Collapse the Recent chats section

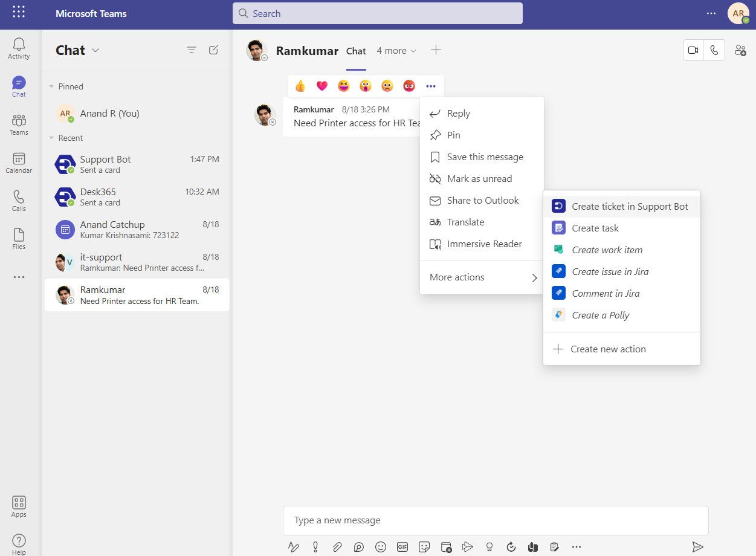tap(52, 138)
